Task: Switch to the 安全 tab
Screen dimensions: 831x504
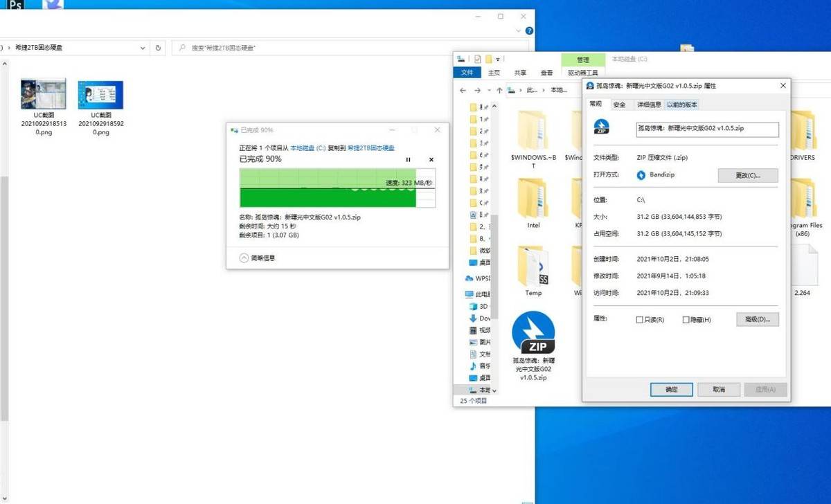Action: click(x=619, y=105)
